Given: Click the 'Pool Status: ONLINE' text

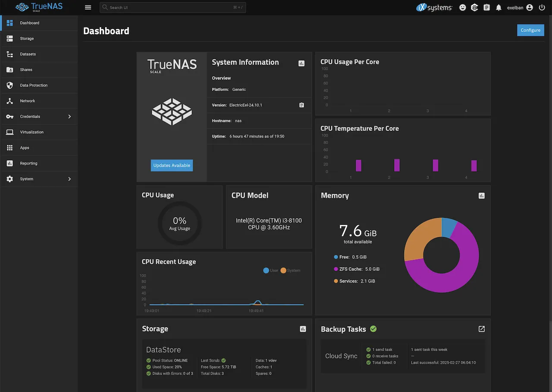Looking at the screenshot, I should [x=170, y=361].
